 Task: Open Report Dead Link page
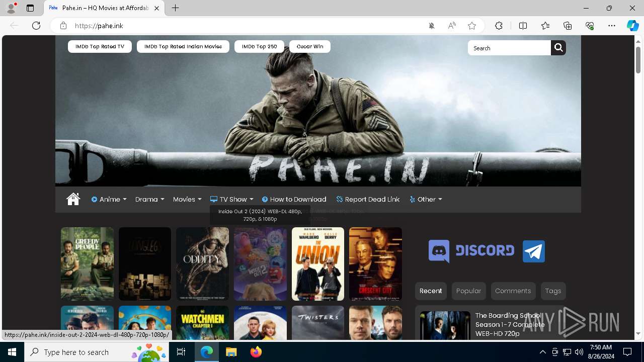coord(368,199)
